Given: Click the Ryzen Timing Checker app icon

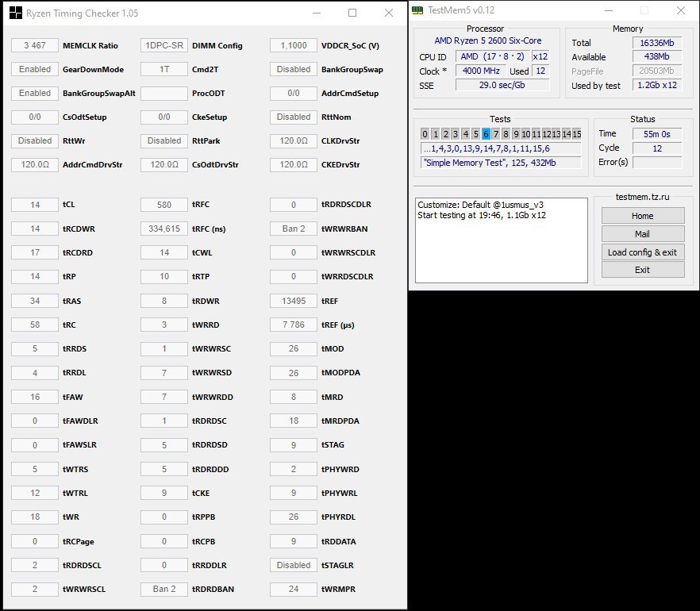Looking at the screenshot, I should [16, 13].
